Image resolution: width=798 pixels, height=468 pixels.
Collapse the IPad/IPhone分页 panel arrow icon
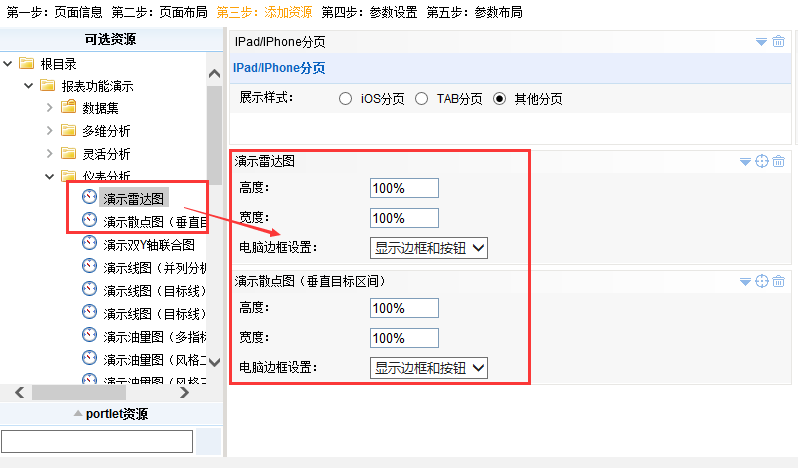tap(761, 42)
